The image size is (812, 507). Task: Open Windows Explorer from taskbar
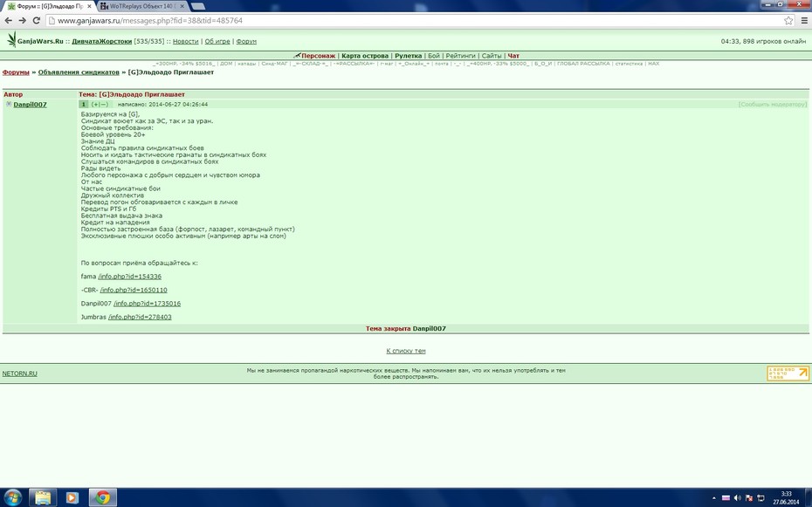pos(43,497)
